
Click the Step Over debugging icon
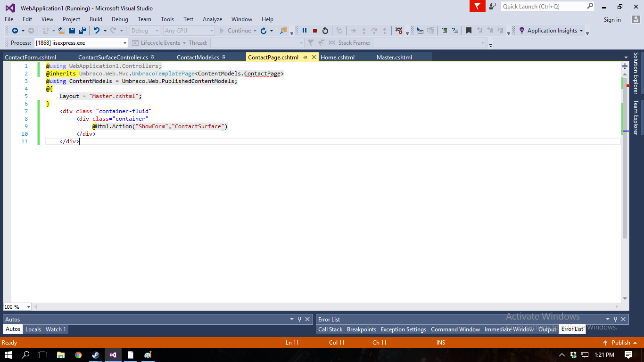coord(375,30)
